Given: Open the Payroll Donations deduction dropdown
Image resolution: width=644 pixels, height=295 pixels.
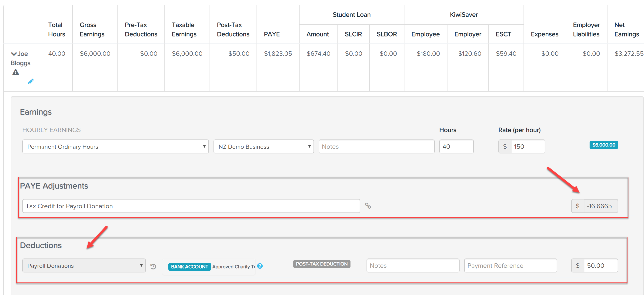Looking at the screenshot, I should point(84,265).
